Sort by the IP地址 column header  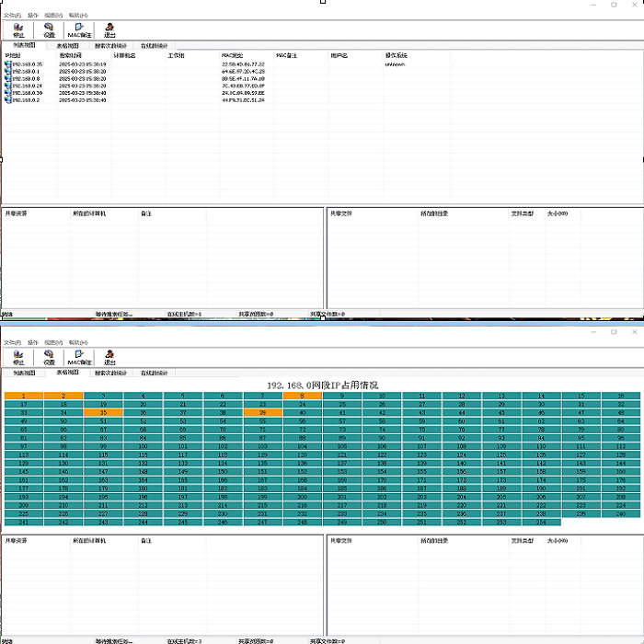tap(29, 55)
